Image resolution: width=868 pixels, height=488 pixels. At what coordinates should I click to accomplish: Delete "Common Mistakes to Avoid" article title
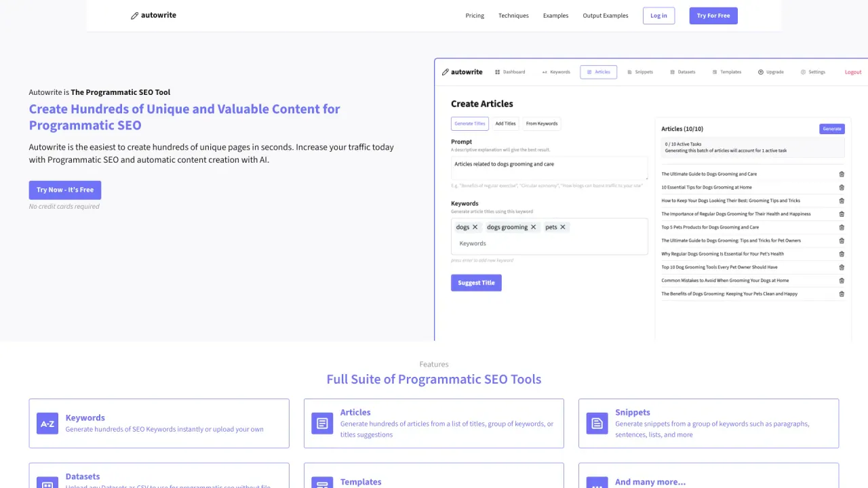click(x=842, y=281)
